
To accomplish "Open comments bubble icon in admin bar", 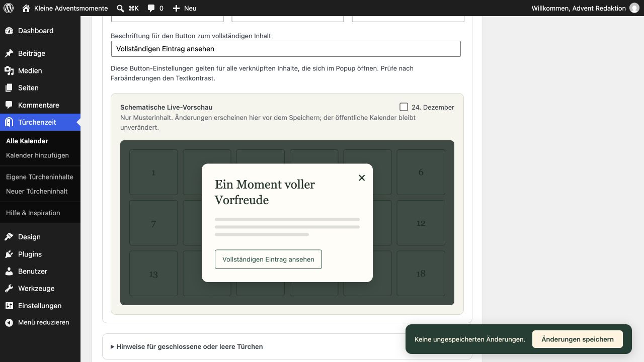I will (151, 8).
